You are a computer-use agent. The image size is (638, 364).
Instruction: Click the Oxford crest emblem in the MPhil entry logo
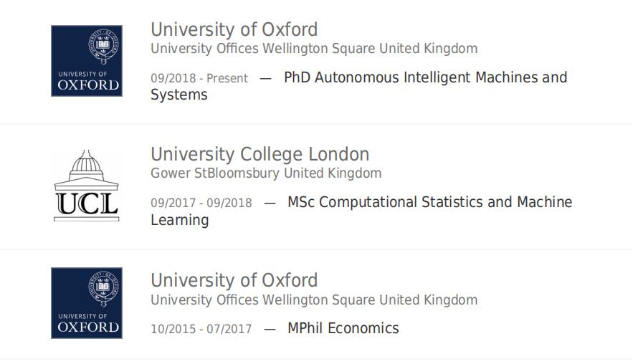pos(104,288)
